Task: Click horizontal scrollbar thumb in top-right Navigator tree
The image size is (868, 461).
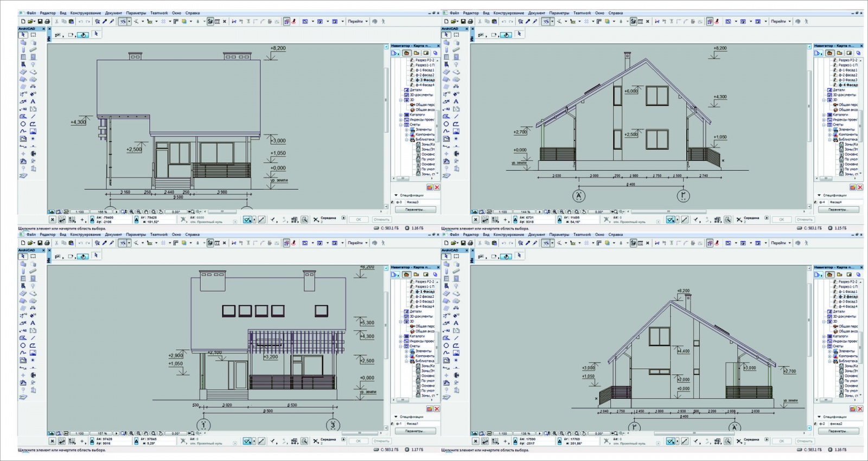Action: click(826, 178)
